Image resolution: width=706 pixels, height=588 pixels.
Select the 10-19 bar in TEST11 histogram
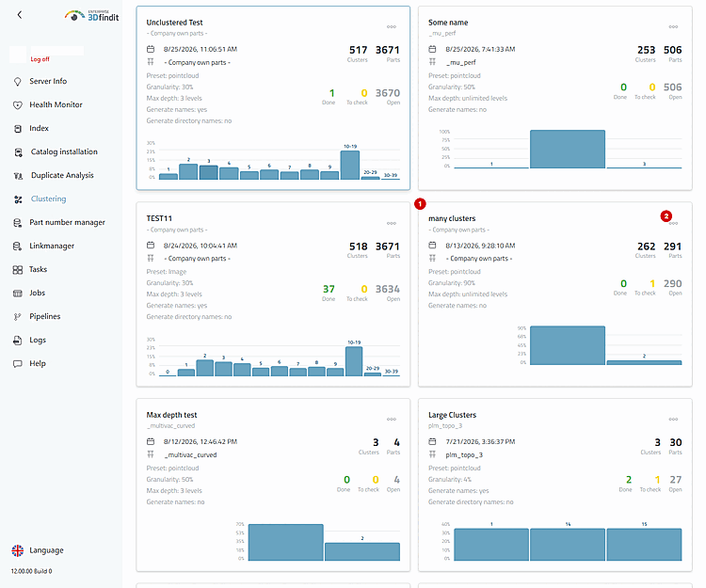pyautogui.click(x=354, y=361)
